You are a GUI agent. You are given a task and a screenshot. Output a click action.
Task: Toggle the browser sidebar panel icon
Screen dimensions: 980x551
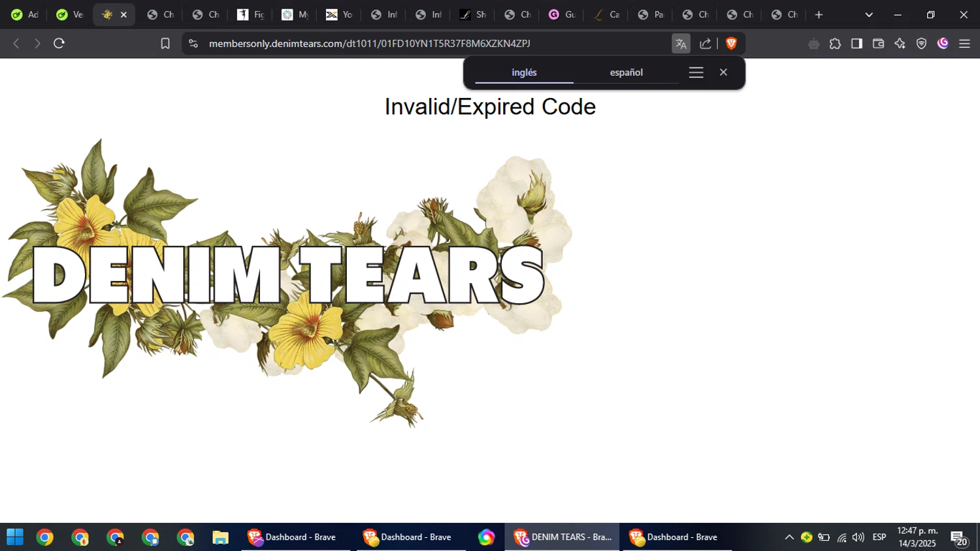click(857, 44)
